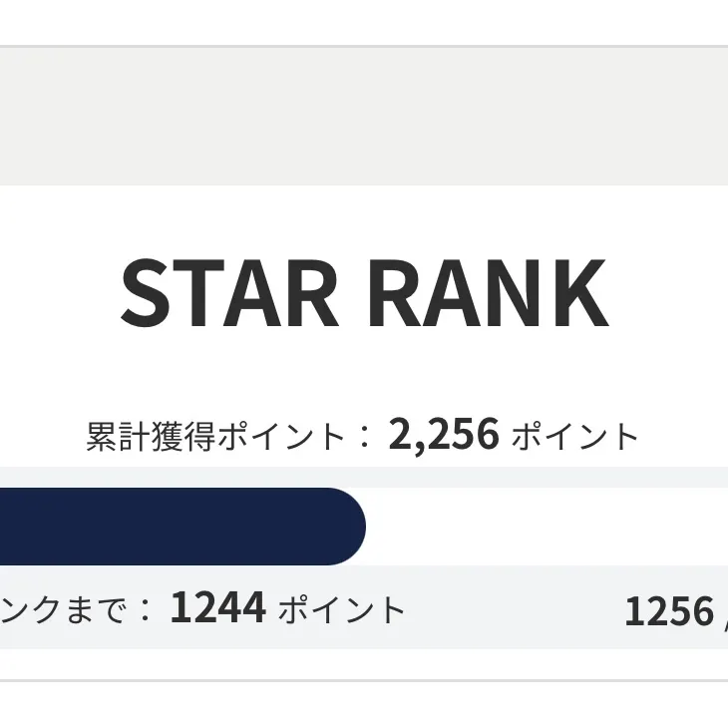Viewport: 728px width, 728px height.
Task: Click the STAR RANK heading
Action: coord(364,293)
